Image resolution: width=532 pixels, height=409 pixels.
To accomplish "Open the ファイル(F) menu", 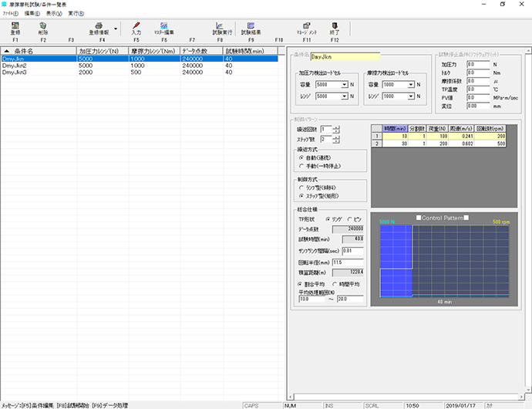I will coord(11,14).
